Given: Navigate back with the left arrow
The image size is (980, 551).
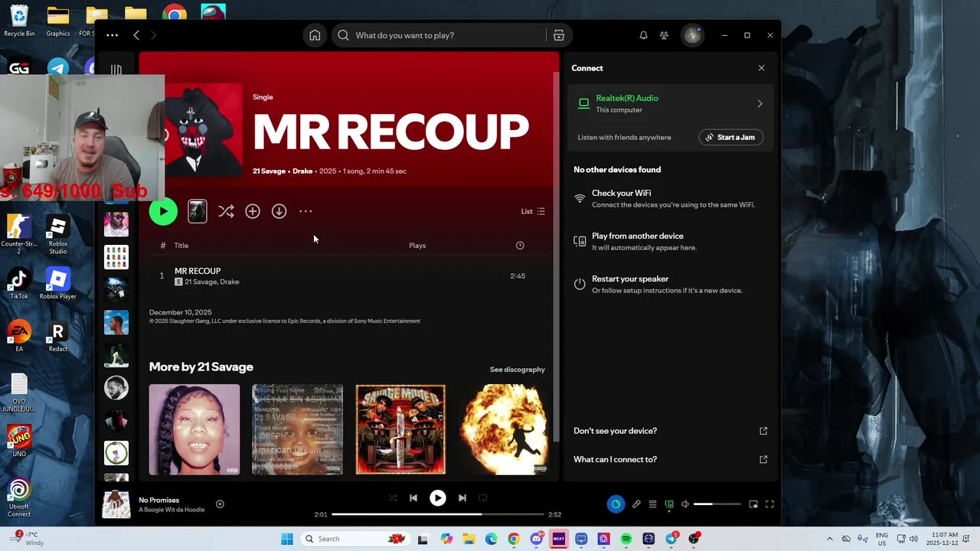Looking at the screenshot, I should pyautogui.click(x=136, y=35).
